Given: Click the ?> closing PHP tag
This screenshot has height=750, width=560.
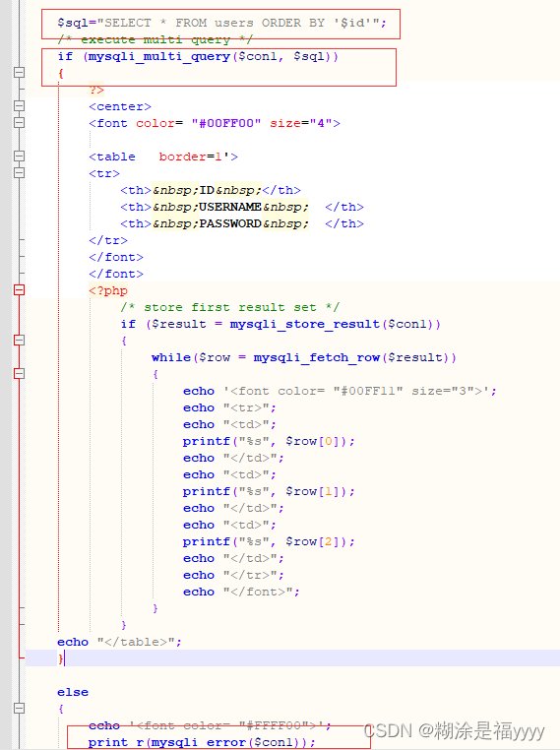Looking at the screenshot, I should (x=96, y=90).
